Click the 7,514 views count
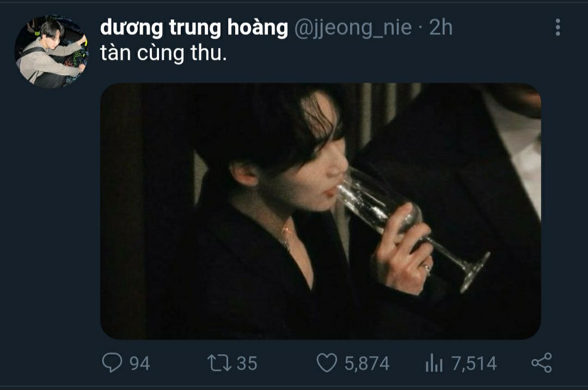 [474, 363]
